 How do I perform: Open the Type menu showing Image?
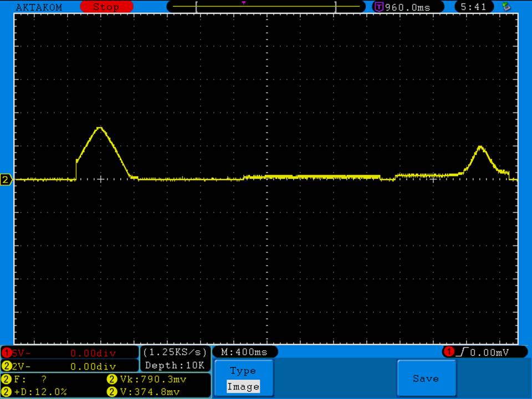[x=243, y=378]
